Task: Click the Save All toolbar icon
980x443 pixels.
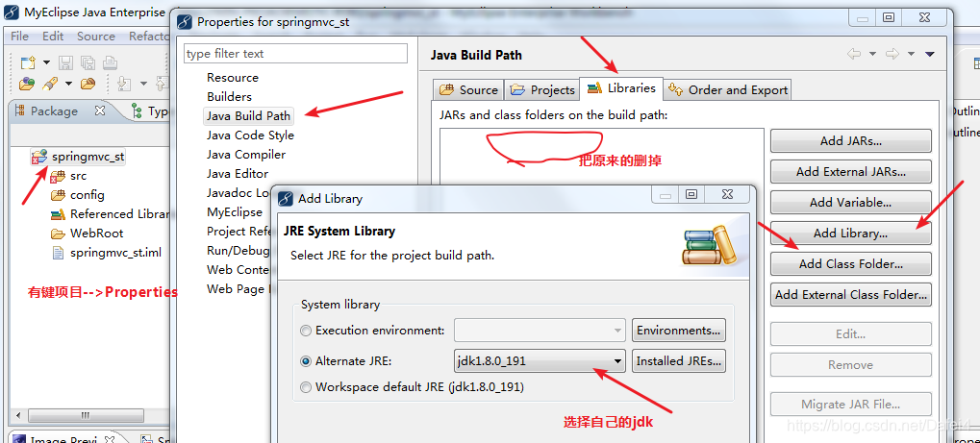Action: coord(88,62)
